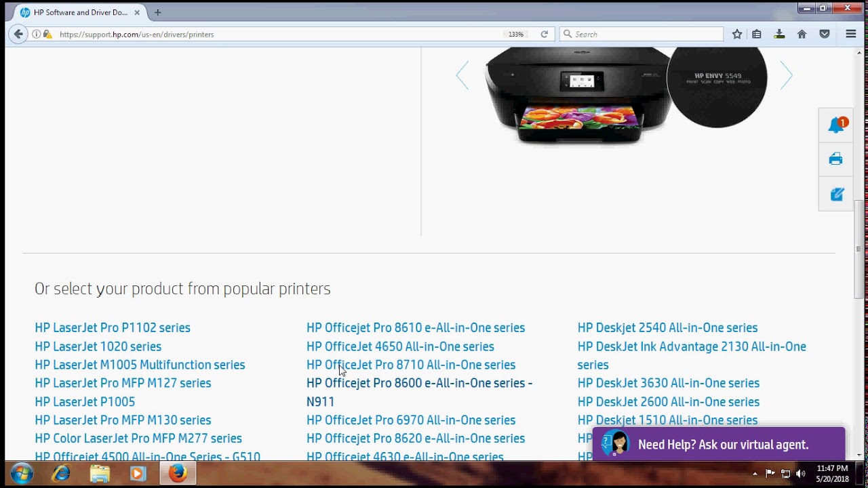Open the downloads arrow icon
868x488 pixels.
779,34
